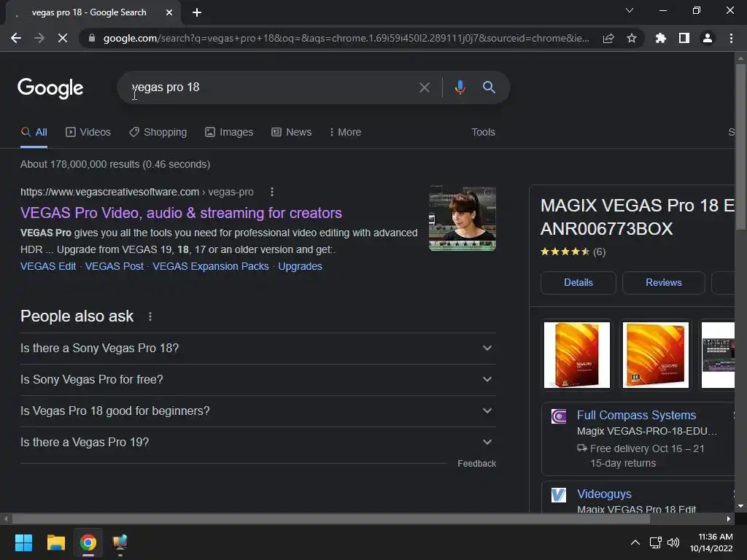Switch to Shopping results tab
Image resolution: width=747 pixels, height=560 pixels.
pos(158,133)
